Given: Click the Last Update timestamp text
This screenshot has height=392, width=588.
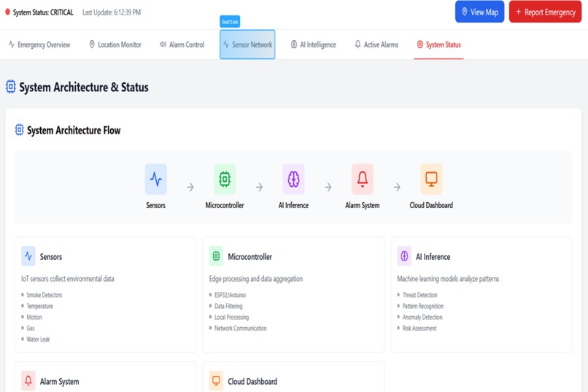Looking at the screenshot, I should point(112,12).
